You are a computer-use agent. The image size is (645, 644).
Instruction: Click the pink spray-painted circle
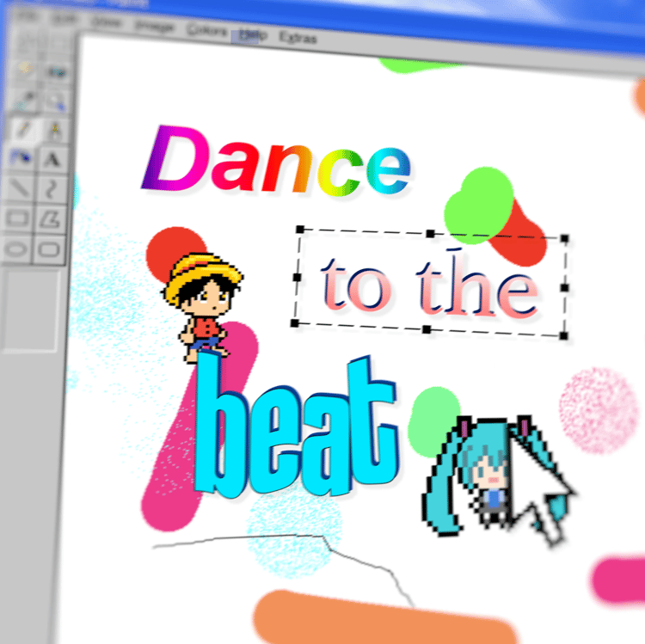(x=598, y=410)
